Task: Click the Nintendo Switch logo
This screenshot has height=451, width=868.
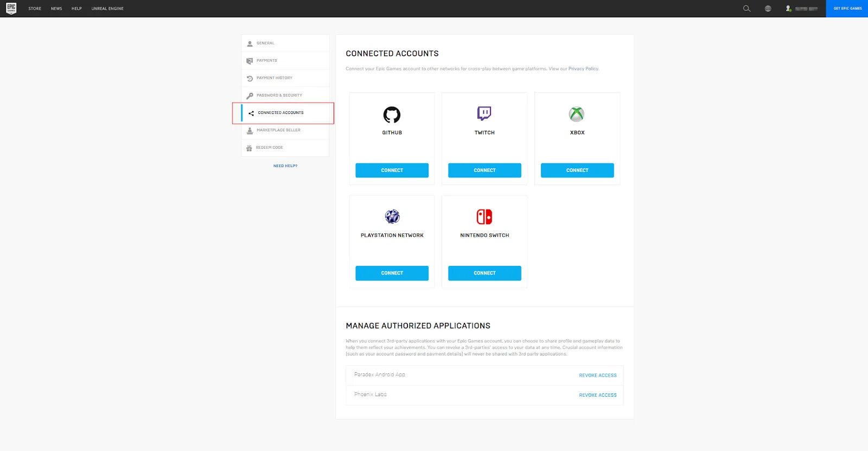Action: coord(484,217)
